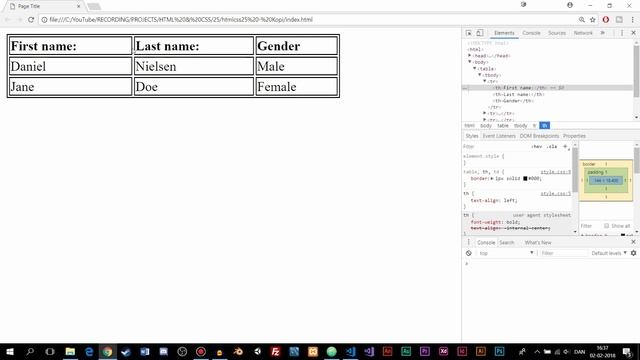This screenshot has width=640, height=360.
Task: Open the drawer three-dot menu icon
Action: tap(468, 242)
